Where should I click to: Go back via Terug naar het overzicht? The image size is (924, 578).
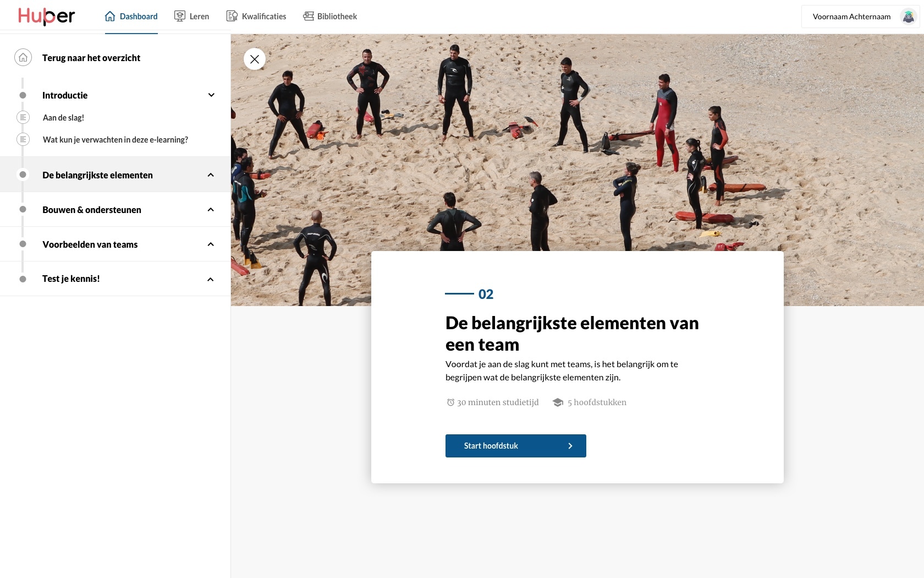pos(91,58)
